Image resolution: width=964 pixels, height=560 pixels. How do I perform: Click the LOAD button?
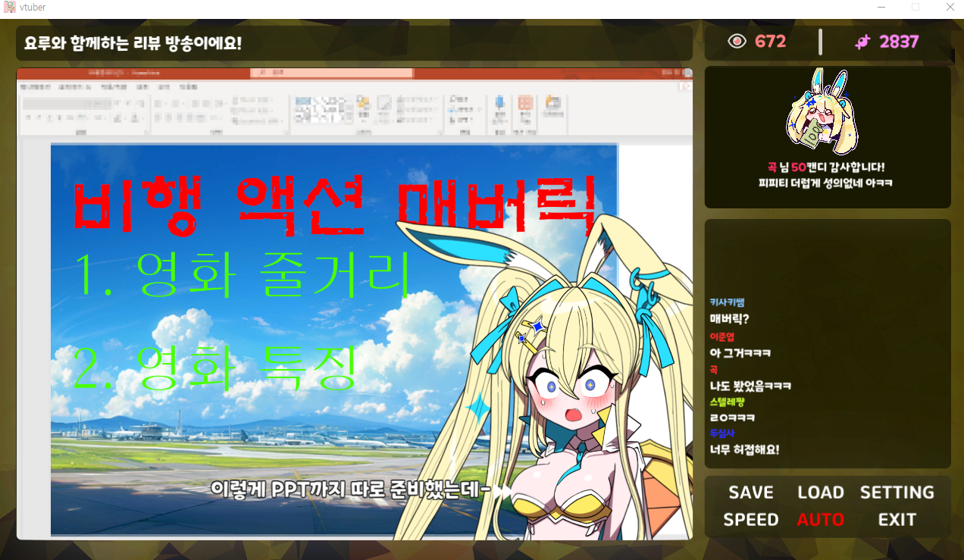click(x=821, y=493)
